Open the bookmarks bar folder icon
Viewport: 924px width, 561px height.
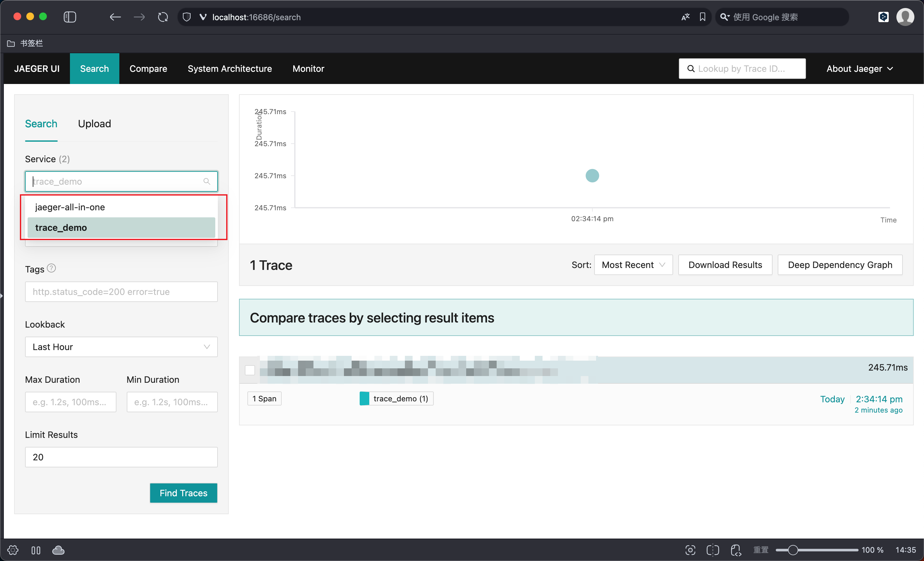tap(11, 44)
